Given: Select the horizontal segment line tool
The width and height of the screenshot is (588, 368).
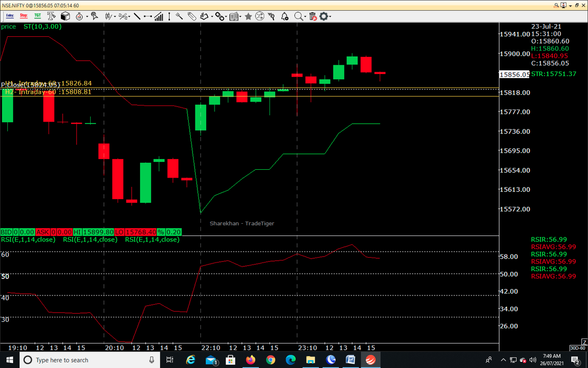Looking at the screenshot, I should pos(147,16).
